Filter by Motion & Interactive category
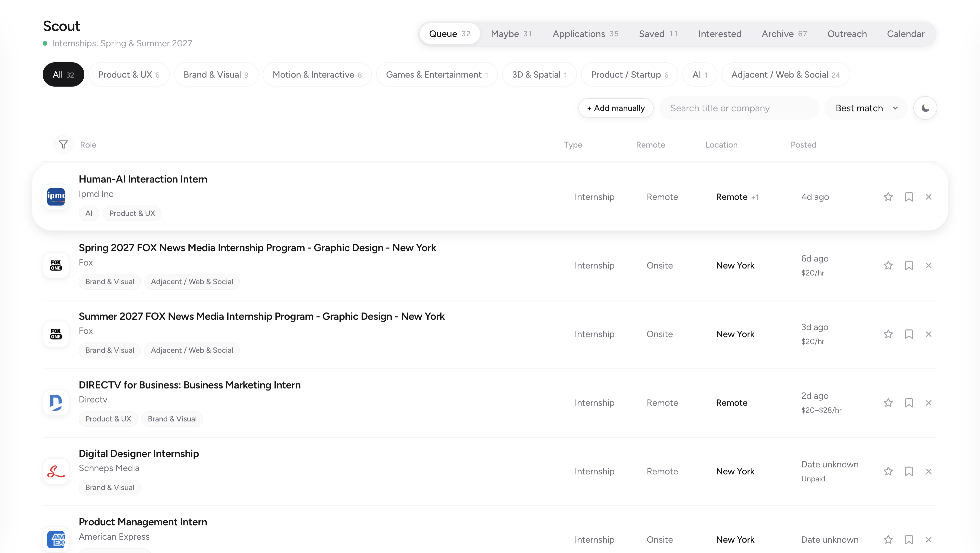 tap(317, 75)
